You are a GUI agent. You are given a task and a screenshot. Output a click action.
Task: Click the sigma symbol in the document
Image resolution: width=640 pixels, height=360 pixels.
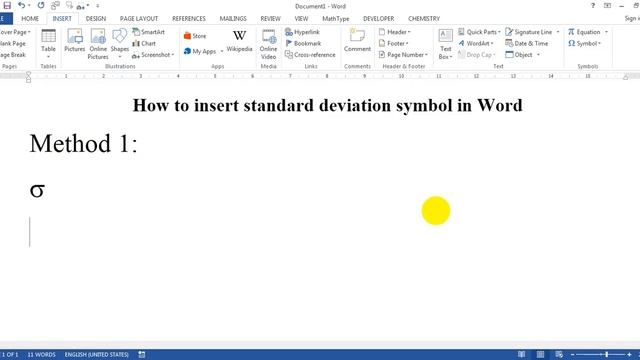click(x=37, y=190)
